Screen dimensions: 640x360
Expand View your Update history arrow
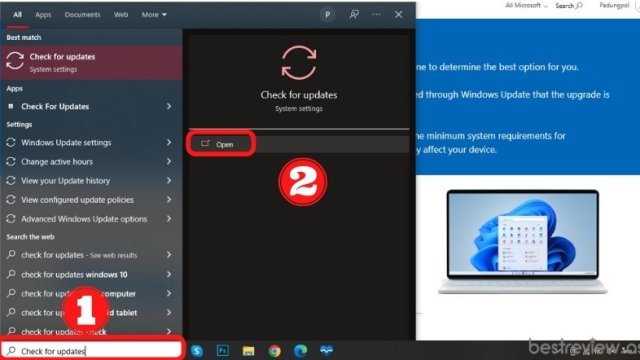tap(169, 180)
